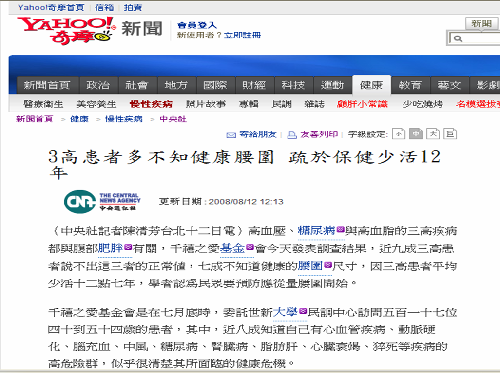The height and width of the screenshot is (373, 500).
Task: Click 新聞首頁 in the breadcrumb
Action: click(35, 119)
